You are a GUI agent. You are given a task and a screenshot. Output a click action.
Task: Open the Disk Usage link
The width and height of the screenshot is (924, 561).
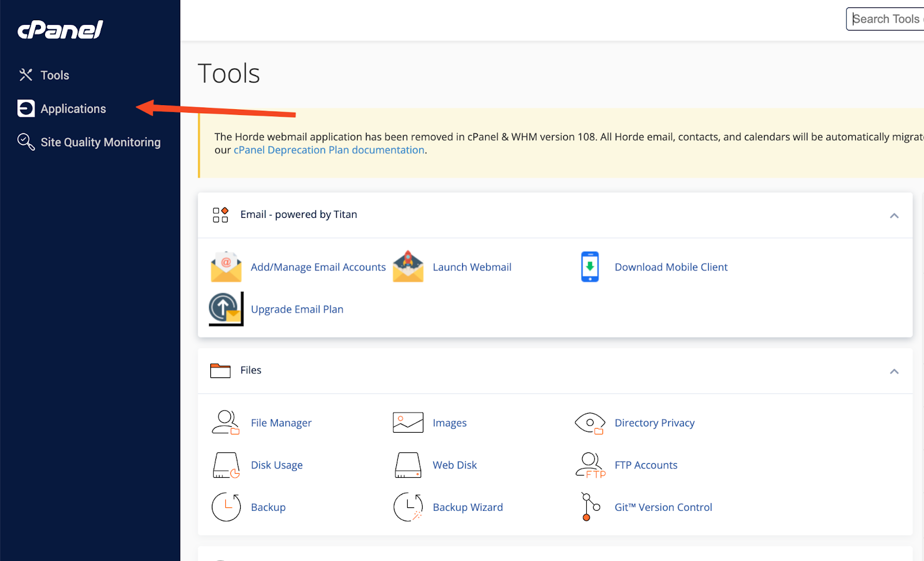277,465
